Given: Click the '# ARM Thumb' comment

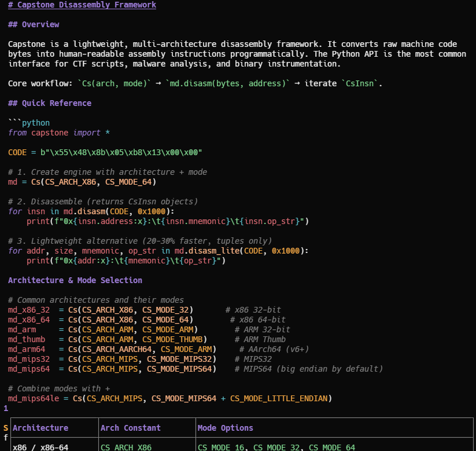Looking at the screenshot, I should tap(260, 339).
